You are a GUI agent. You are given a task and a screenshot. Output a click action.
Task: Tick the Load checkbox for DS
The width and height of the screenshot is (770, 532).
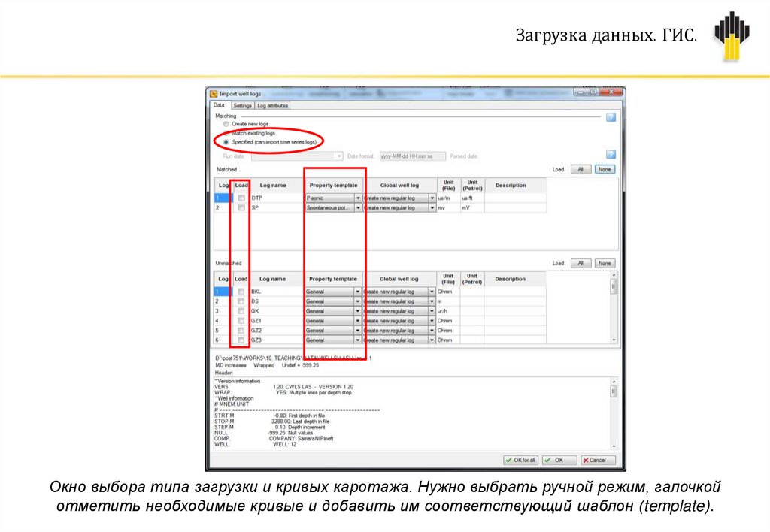[x=241, y=301]
